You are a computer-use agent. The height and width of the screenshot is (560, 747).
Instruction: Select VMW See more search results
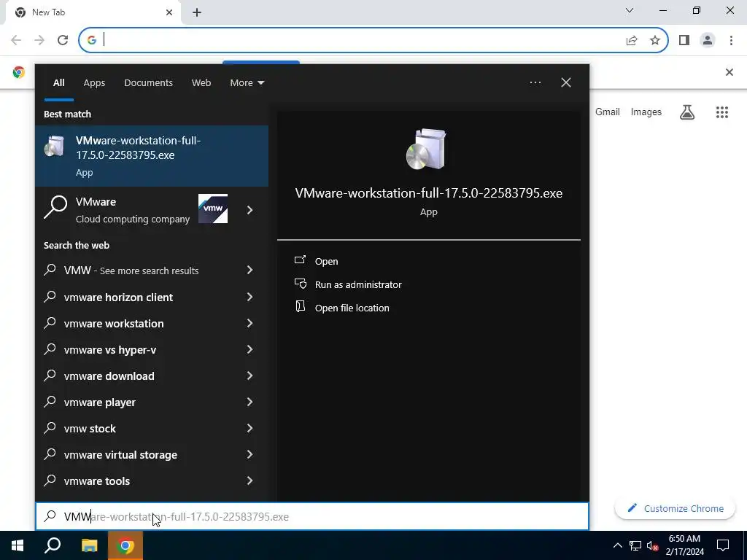[x=131, y=271]
